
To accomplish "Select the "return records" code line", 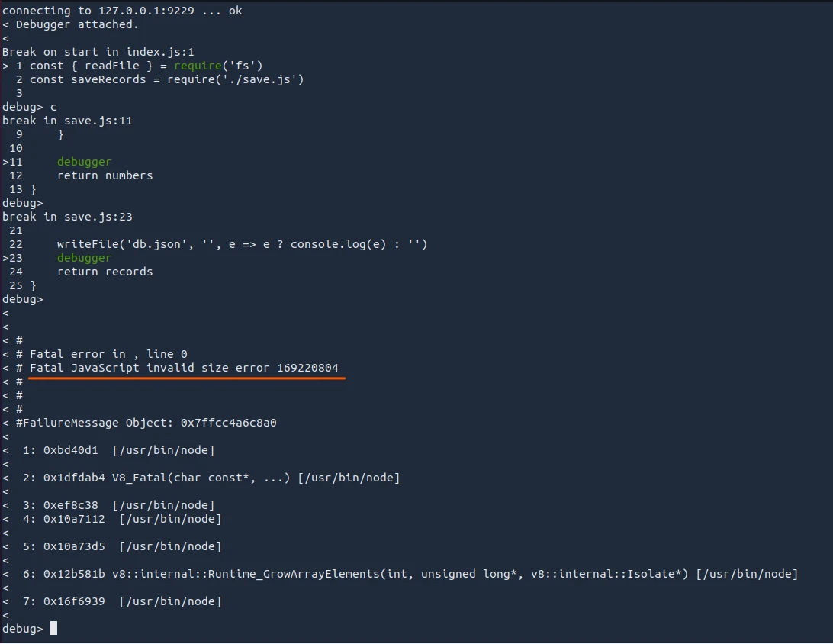I will tap(105, 272).
